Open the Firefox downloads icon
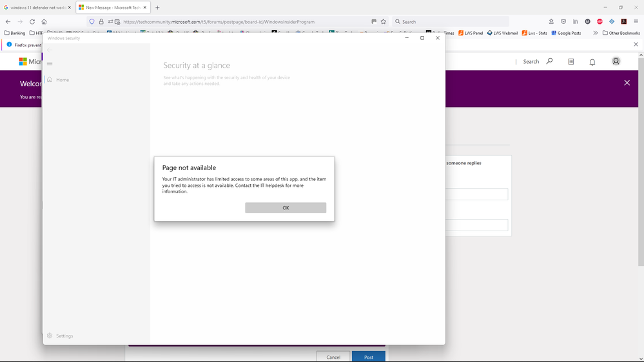The height and width of the screenshot is (362, 644). tap(551, 22)
